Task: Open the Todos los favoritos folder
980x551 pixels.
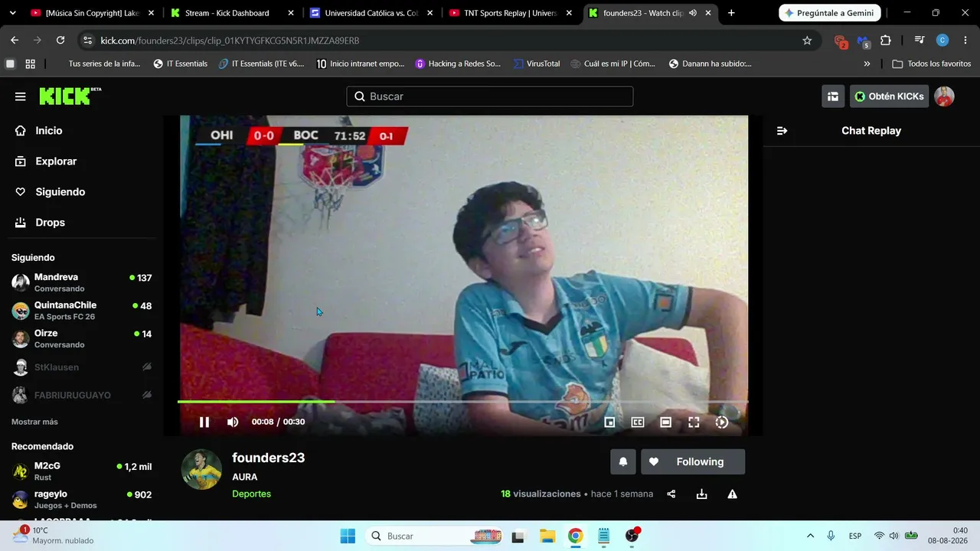Action: coord(931,64)
